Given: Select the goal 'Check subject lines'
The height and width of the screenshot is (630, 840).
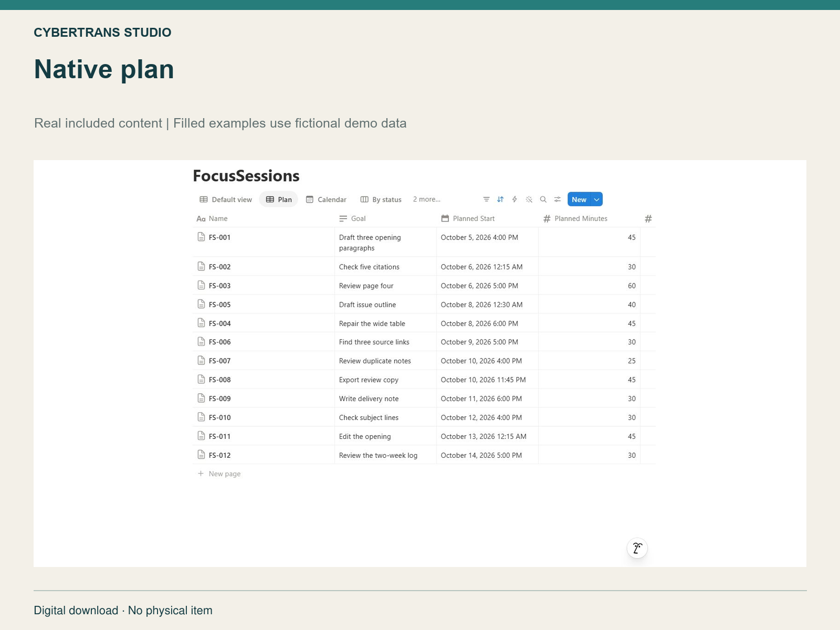Looking at the screenshot, I should [369, 417].
